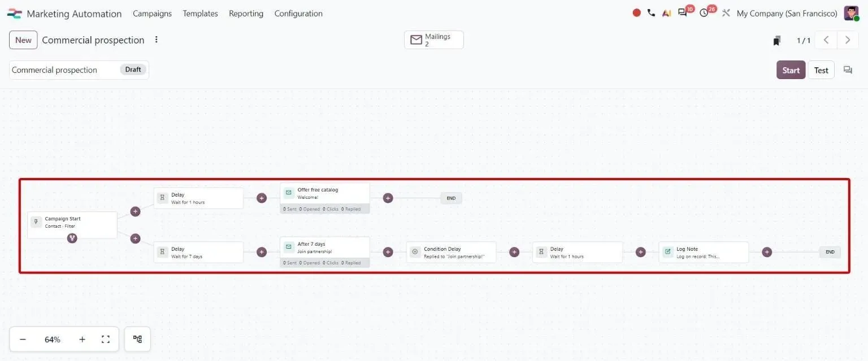Open the kebab menu beside Commercial prospection
This screenshot has height=361, width=868.
tap(157, 40)
